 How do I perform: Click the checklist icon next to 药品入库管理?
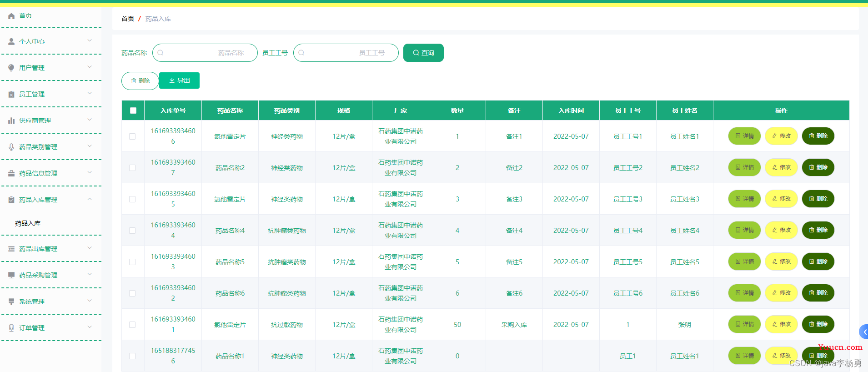pyautogui.click(x=11, y=200)
